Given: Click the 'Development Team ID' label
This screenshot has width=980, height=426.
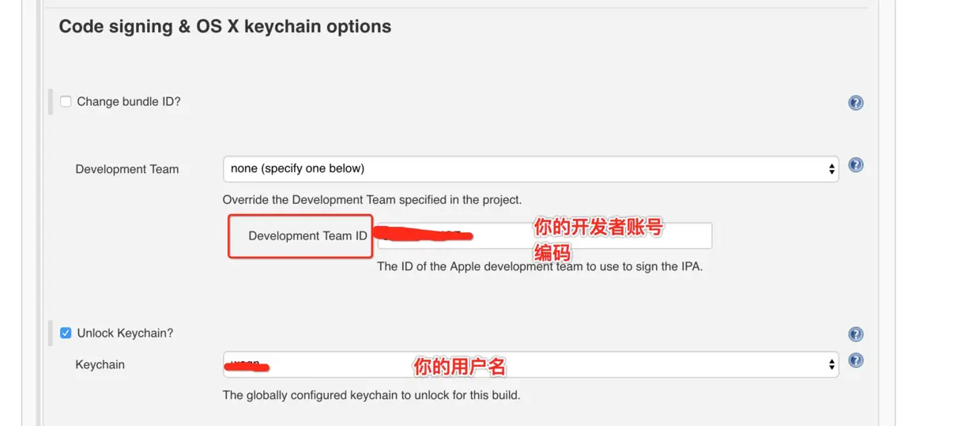Looking at the screenshot, I should [307, 236].
